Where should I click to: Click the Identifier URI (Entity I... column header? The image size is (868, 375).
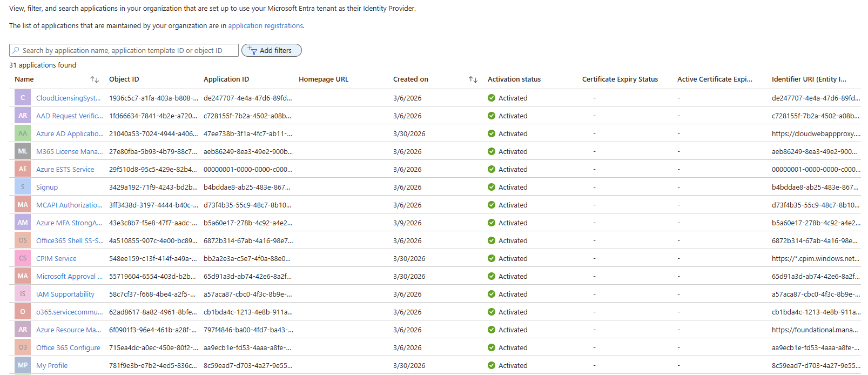tap(809, 79)
